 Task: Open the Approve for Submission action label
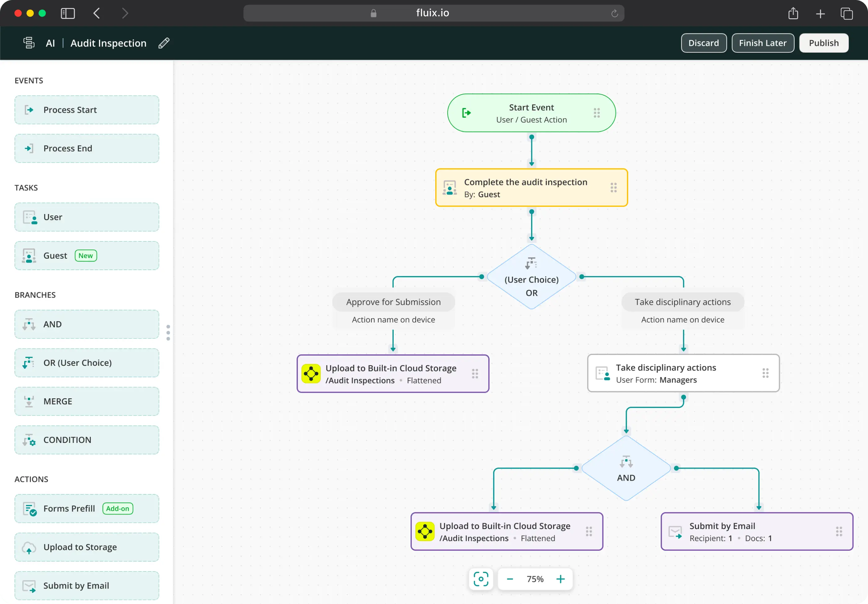coord(393,302)
